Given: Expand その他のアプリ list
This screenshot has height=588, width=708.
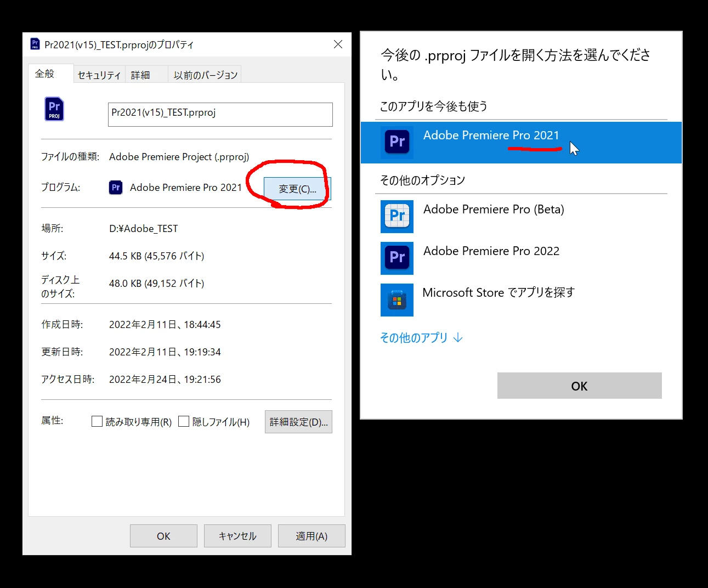Looking at the screenshot, I should 421,338.
